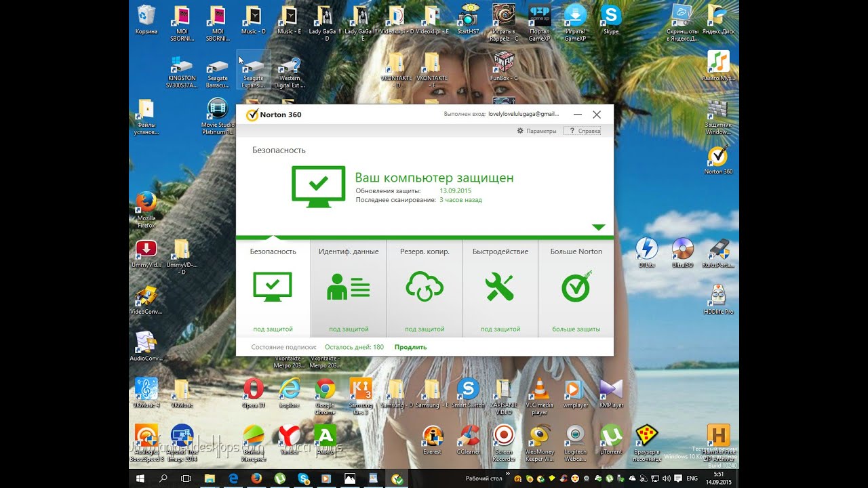
Task: Select the RufusPorta USB icon
Action: 718,253
